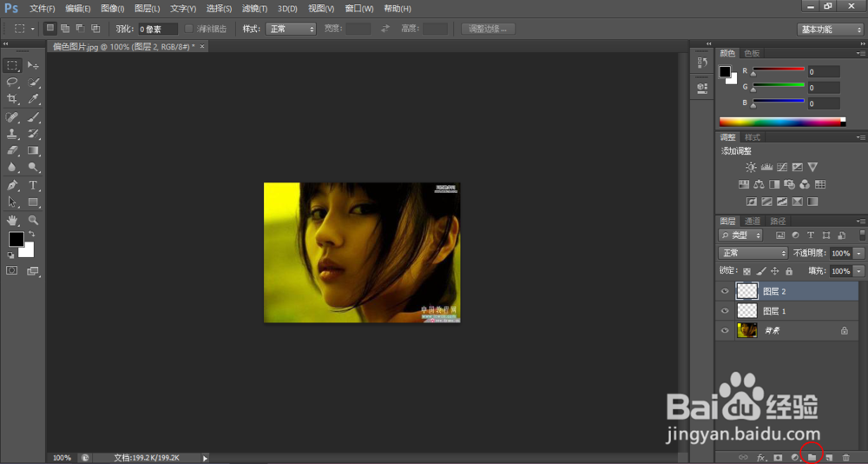
Task: Click the color spectrum ramp
Action: 782,122
